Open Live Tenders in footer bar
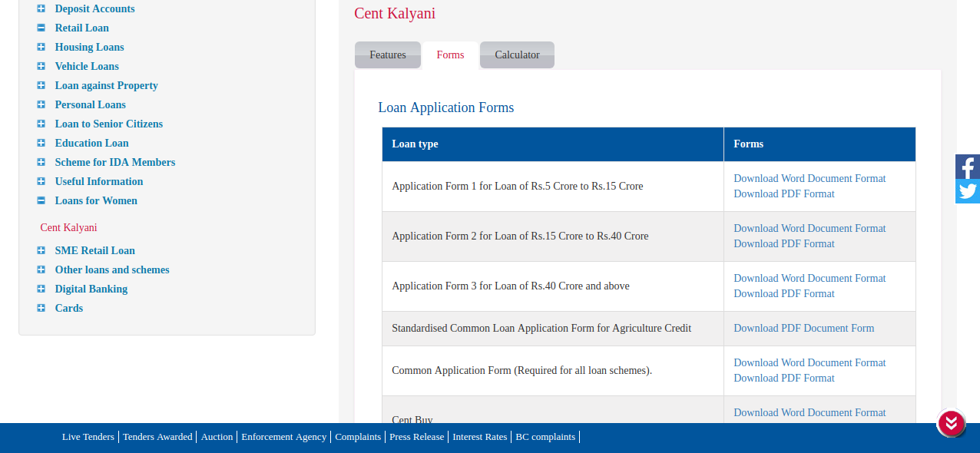The width and height of the screenshot is (980, 453). pyautogui.click(x=88, y=437)
